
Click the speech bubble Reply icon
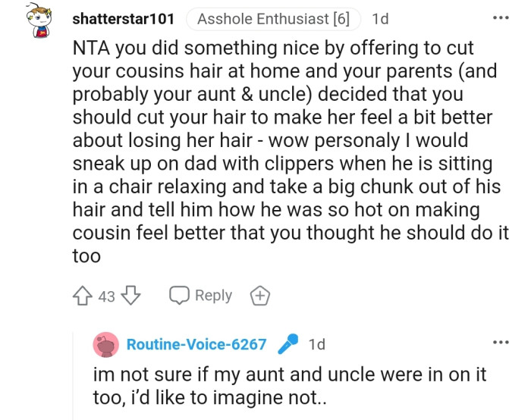(180, 296)
